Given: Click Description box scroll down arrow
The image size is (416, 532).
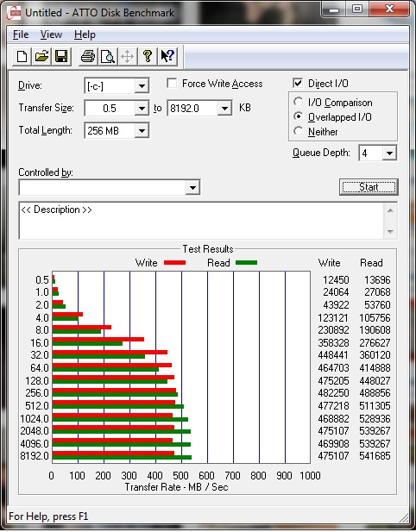Looking at the screenshot, I should 390,232.
